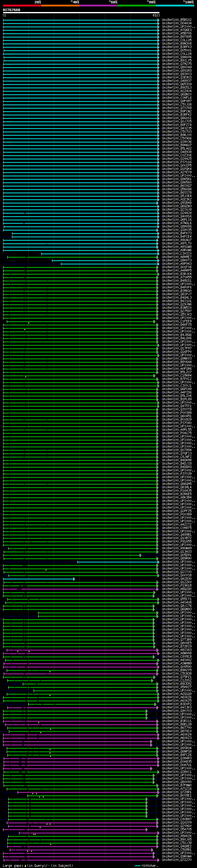Click the cyan ~100% identity legend segment
197x868 pixels.
tap(175, 6)
